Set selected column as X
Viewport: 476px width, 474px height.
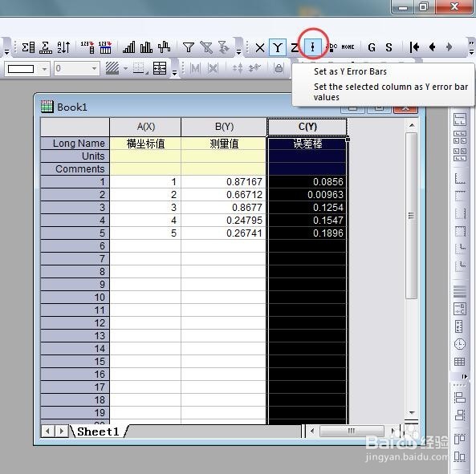pos(260,47)
